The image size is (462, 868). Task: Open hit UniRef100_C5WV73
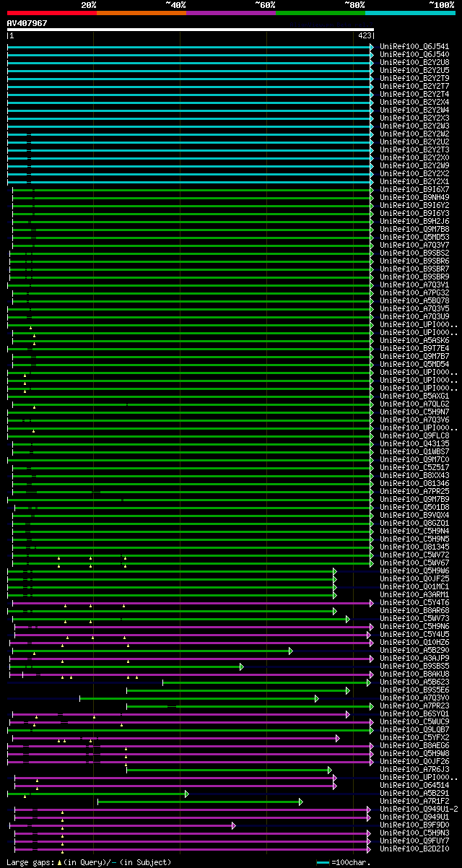tap(415, 618)
